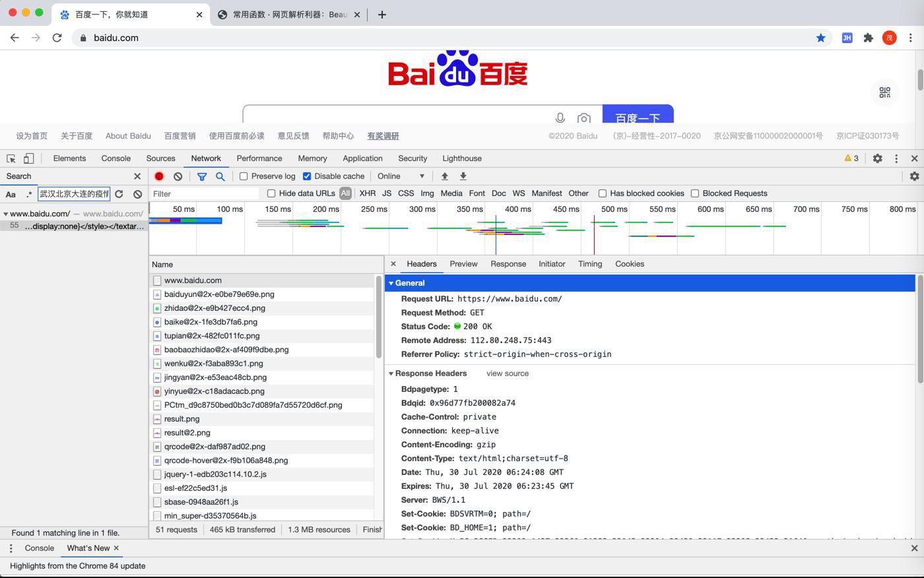Clear the search results
This screenshot has height=578, width=924.
tap(137, 194)
